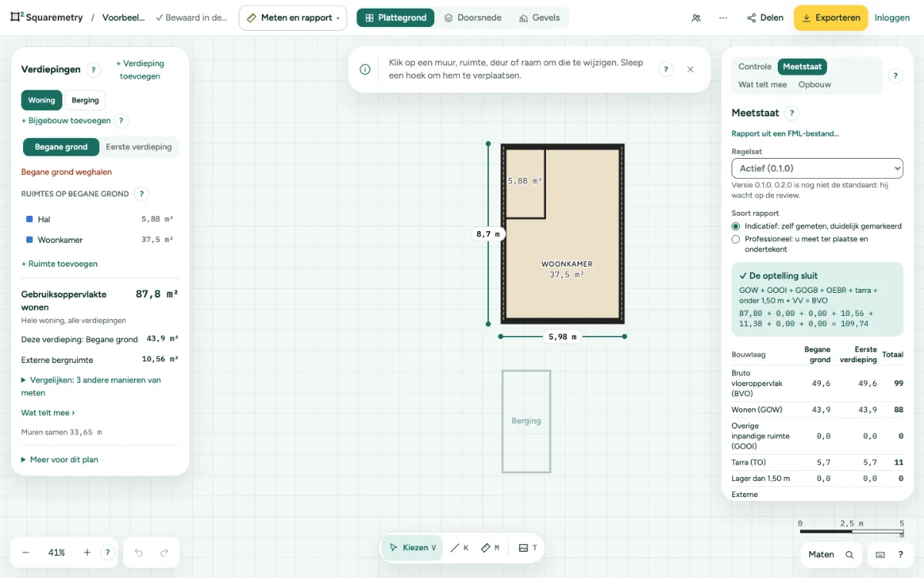Select the line tool K

(459, 548)
